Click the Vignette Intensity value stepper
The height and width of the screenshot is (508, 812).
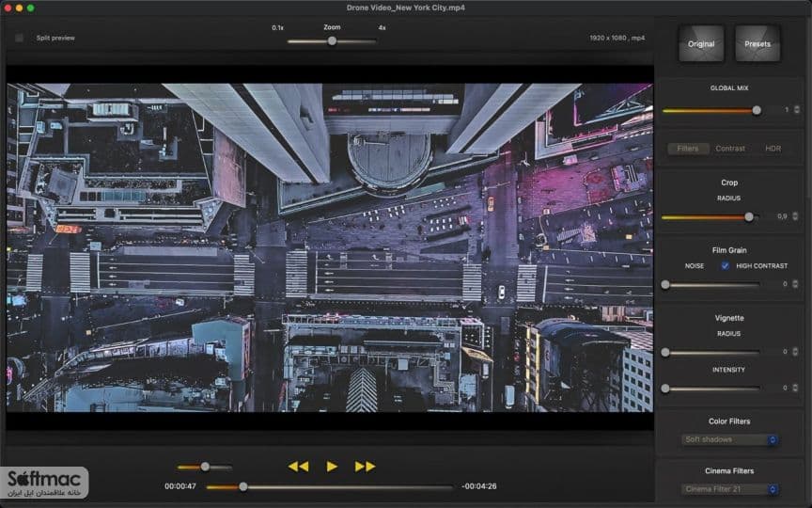click(795, 388)
